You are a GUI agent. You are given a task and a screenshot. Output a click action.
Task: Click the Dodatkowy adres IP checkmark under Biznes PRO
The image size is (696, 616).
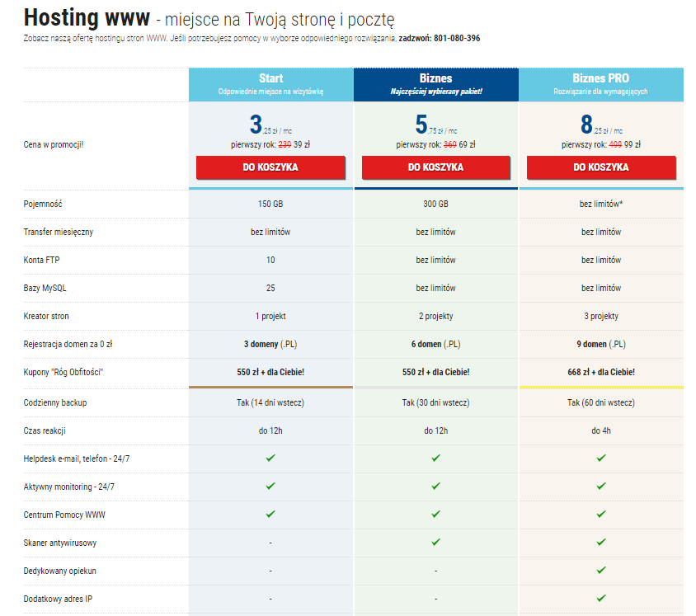pyautogui.click(x=601, y=598)
